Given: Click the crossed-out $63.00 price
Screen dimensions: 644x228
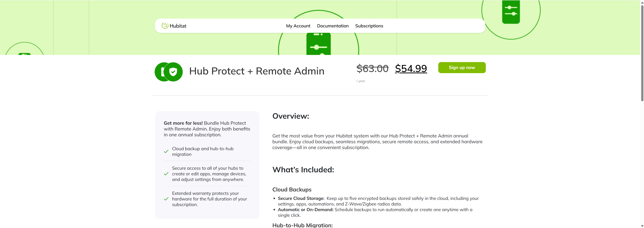Looking at the screenshot, I should click(372, 69).
